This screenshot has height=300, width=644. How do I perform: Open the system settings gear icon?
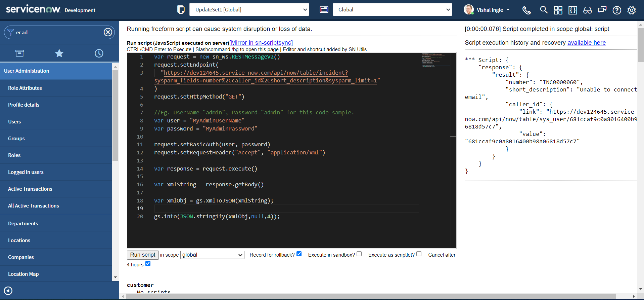click(632, 10)
